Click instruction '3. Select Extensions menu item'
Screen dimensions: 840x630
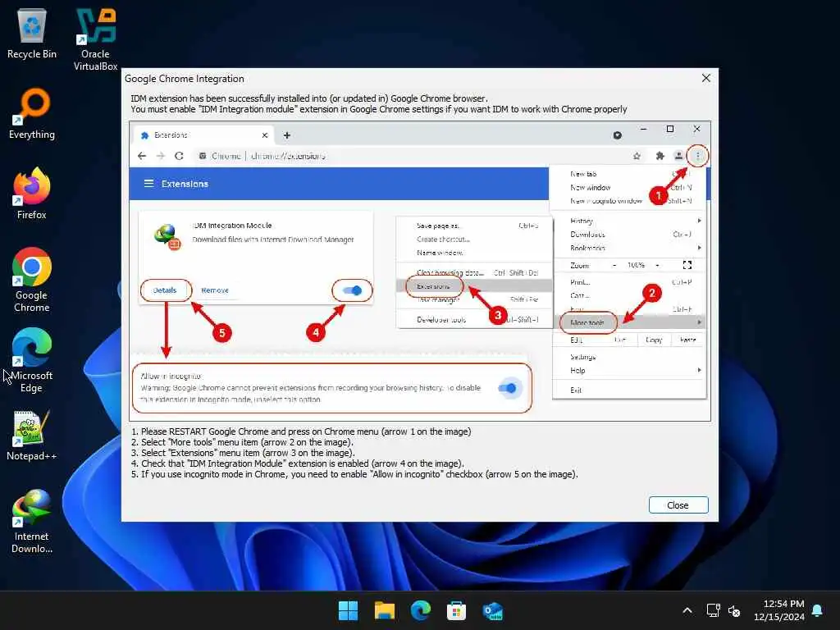[x=243, y=453]
